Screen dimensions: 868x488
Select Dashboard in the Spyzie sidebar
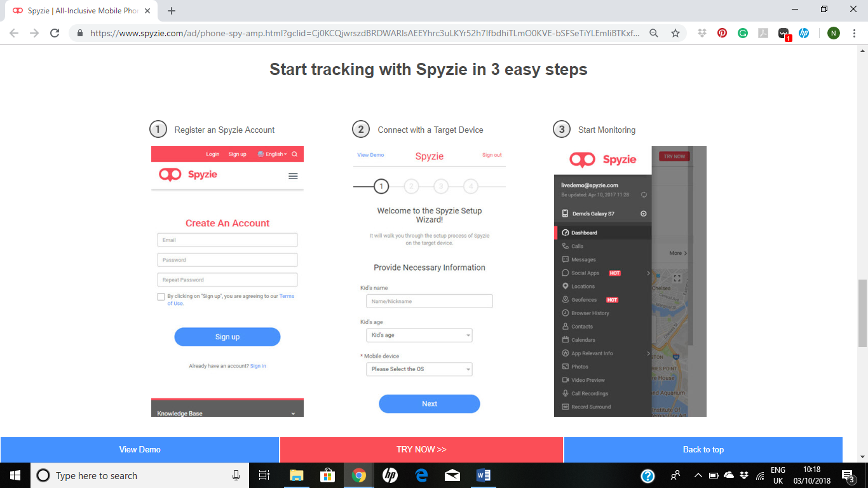603,233
